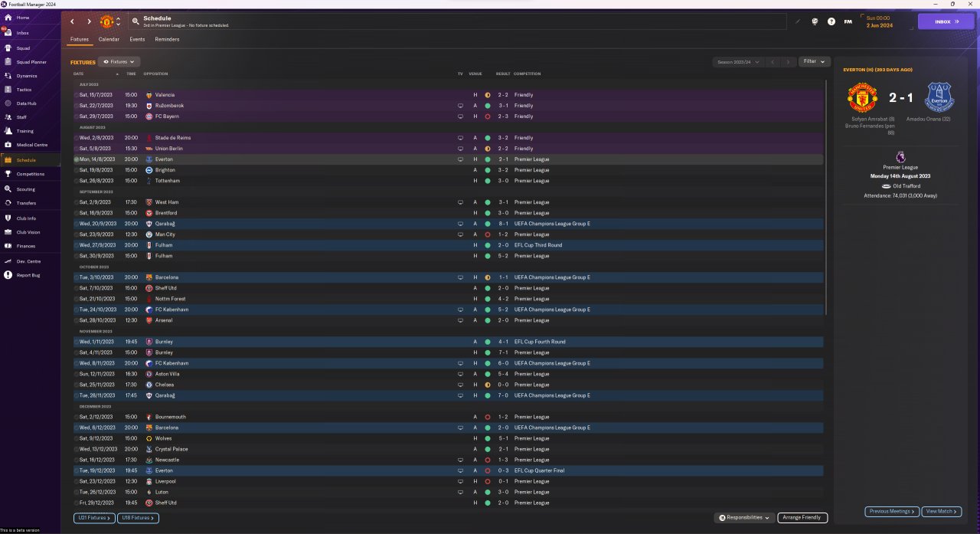Open the help question mark icon
This screenshot has height=534, width=980.
(x=831, y=21)
